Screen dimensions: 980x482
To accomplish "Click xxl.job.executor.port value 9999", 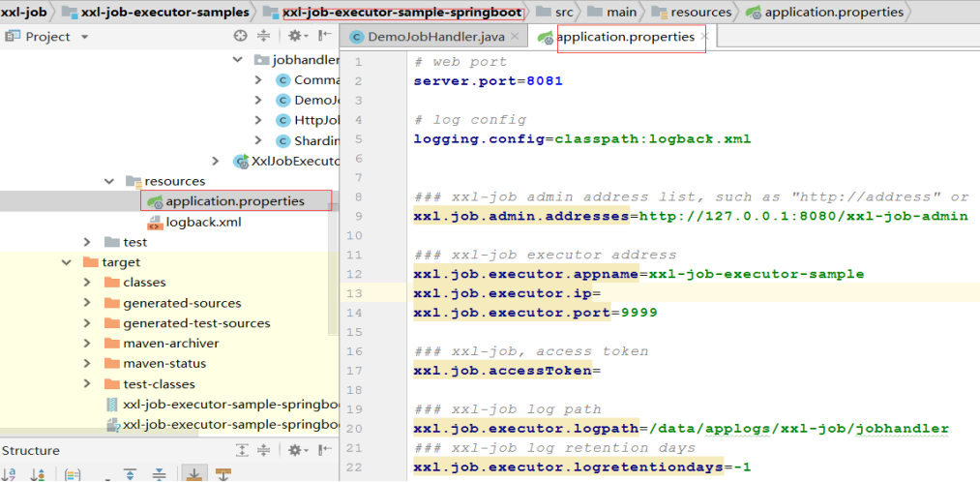I will click(638, 312).
